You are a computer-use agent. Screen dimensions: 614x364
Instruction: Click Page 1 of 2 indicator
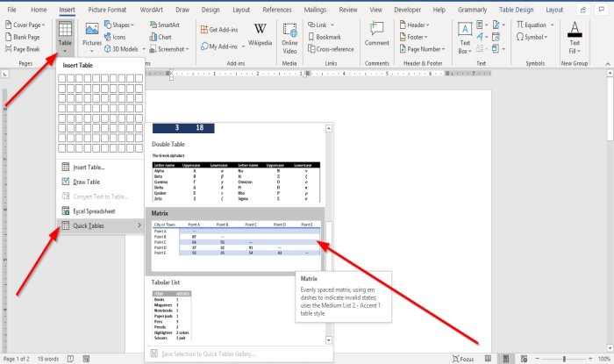point(17,359)
